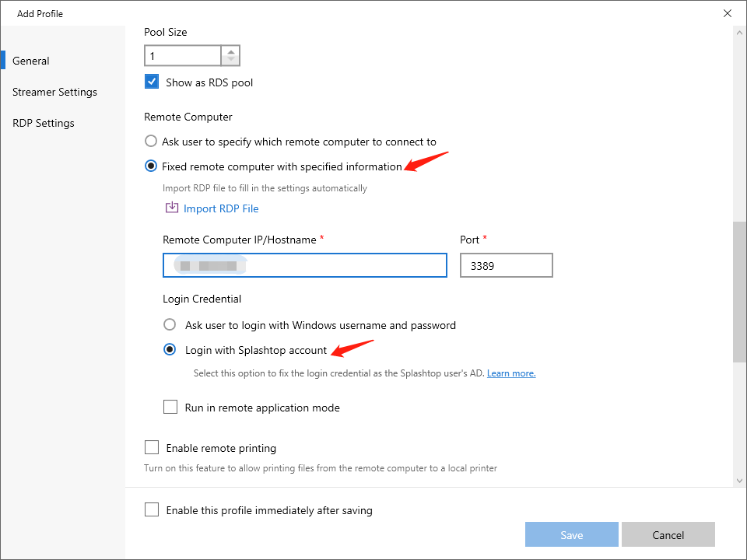747x560 pixels.
Task: Check Enable this profile immediately after saving
Action: (x=152, y=510)
